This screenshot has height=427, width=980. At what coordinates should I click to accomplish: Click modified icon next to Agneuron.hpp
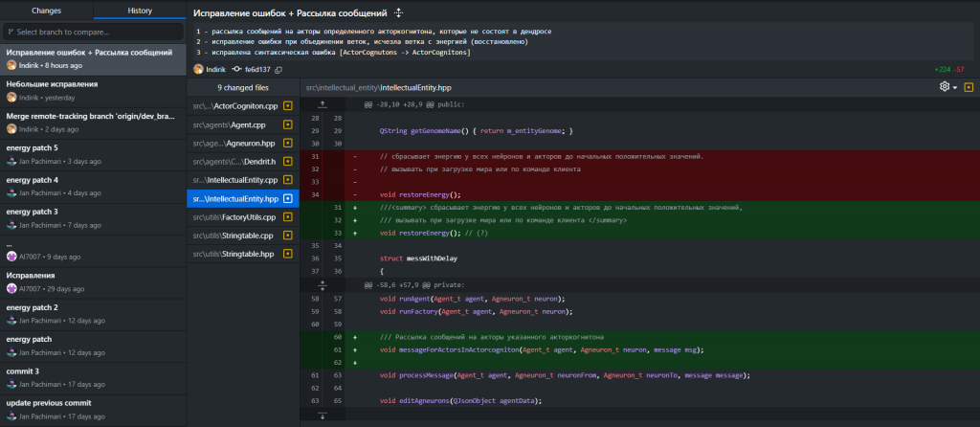point(287,143)
